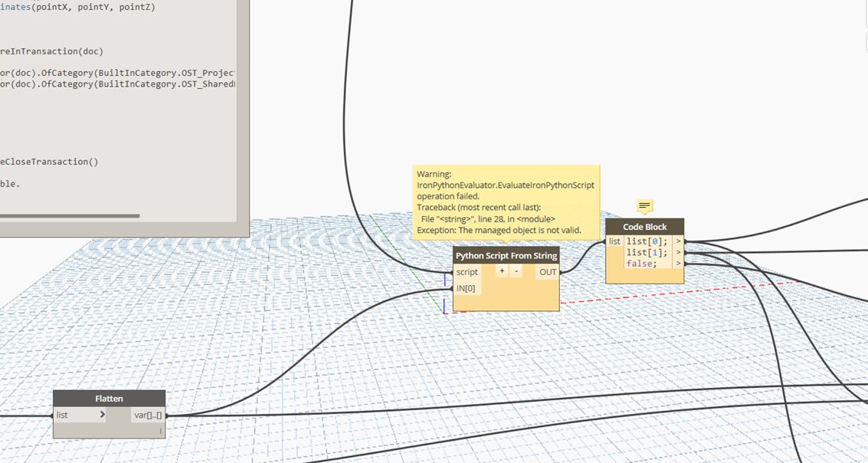Screen dimensions: 868x463
Task: Click the list input port on the Code Block
Action: (614, 241)
